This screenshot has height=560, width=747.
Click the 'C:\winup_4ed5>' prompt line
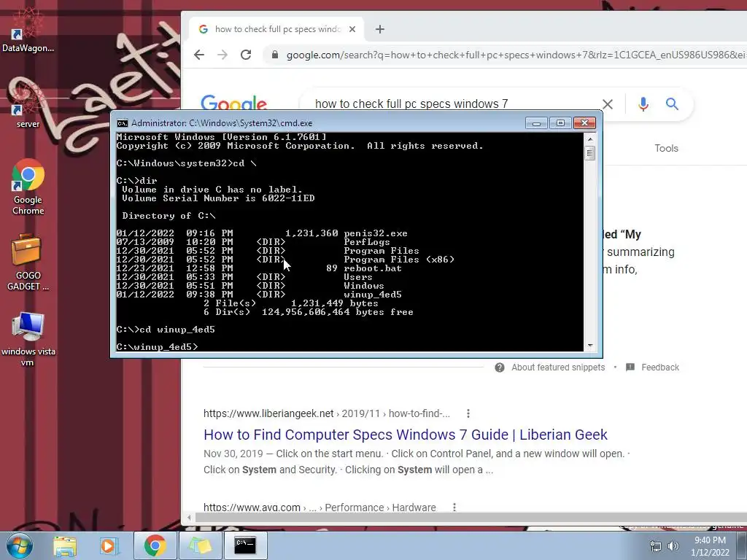click(x=158, y=347)
